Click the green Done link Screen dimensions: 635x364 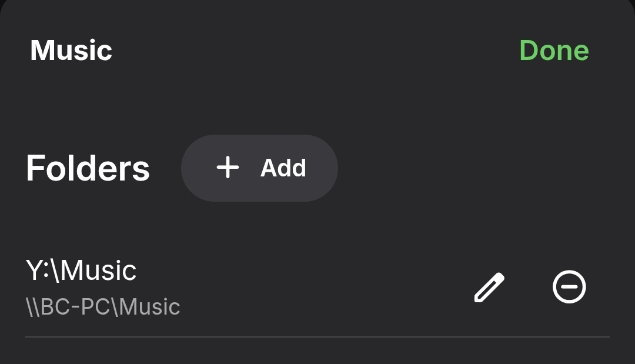(x=554, y=50)
